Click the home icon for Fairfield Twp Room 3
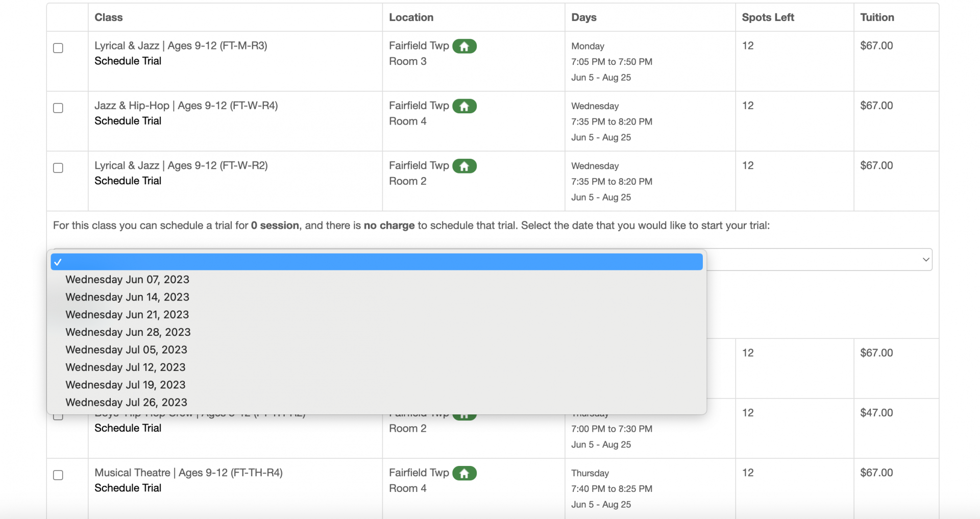The height and width of the screenshot is (519, 980). (x=464, y=46)
